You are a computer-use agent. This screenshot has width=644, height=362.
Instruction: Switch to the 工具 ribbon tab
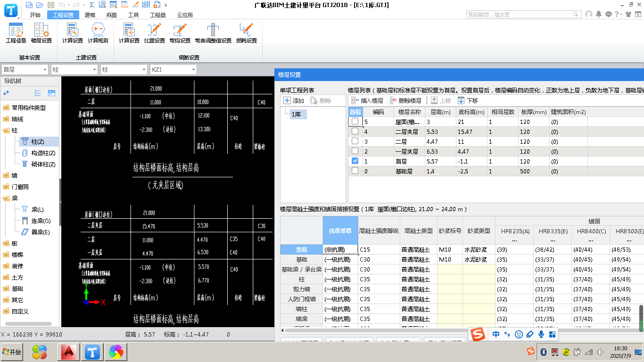(x=133, y=15)
